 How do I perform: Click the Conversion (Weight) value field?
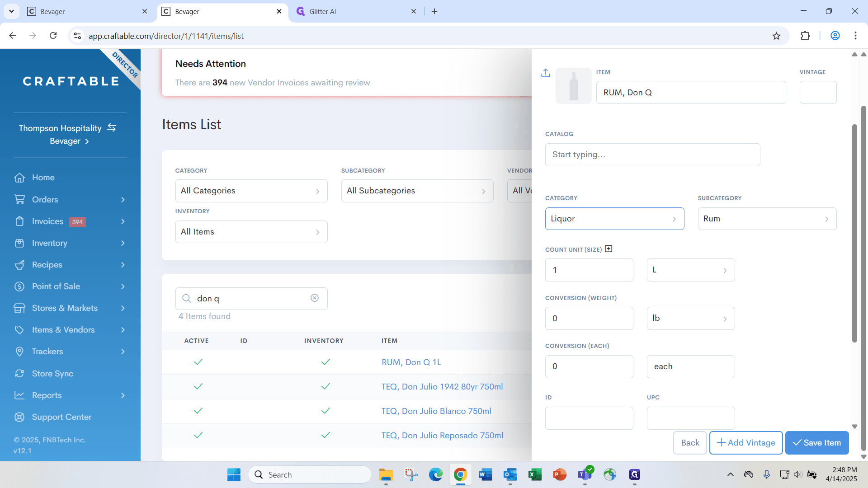click(x=589, y=318)
